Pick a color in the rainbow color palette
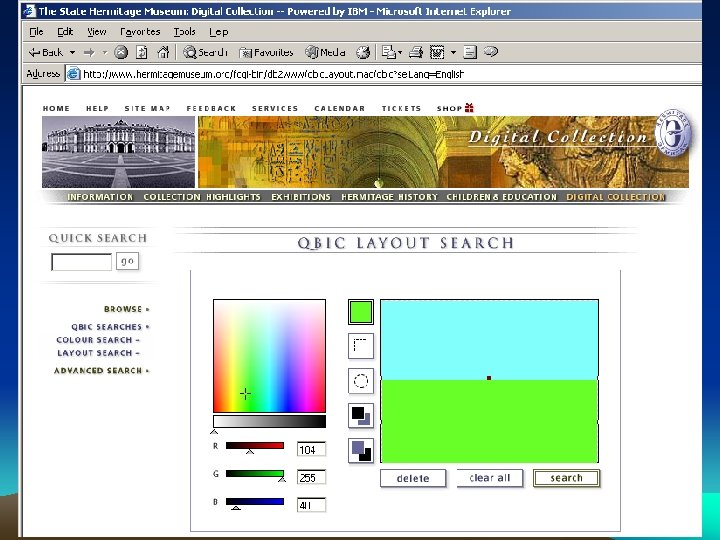This screenshot has height=540, width=720. coord(270,356)
